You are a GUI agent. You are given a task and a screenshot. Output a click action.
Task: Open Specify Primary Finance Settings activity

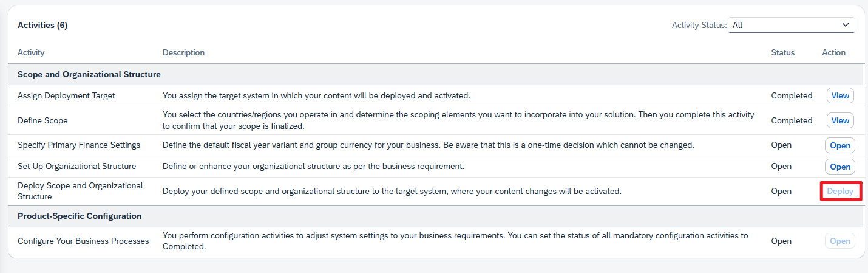click(x=840, y=145)
